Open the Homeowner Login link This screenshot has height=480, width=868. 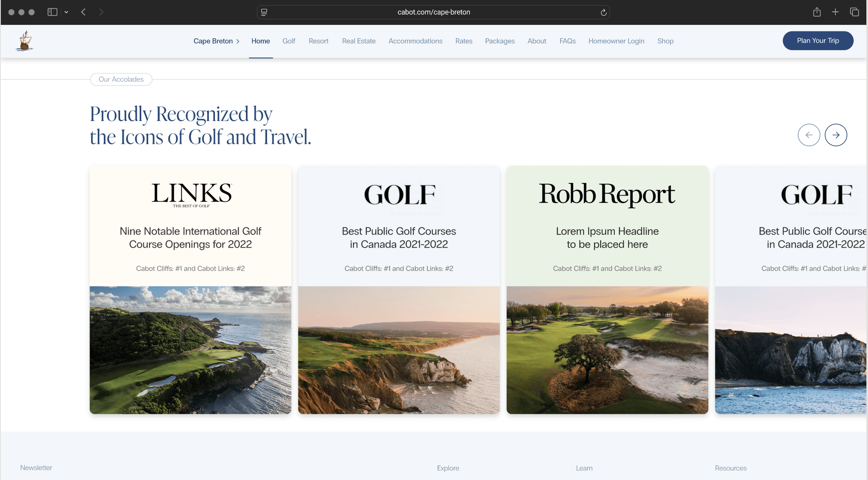point(616,41)
